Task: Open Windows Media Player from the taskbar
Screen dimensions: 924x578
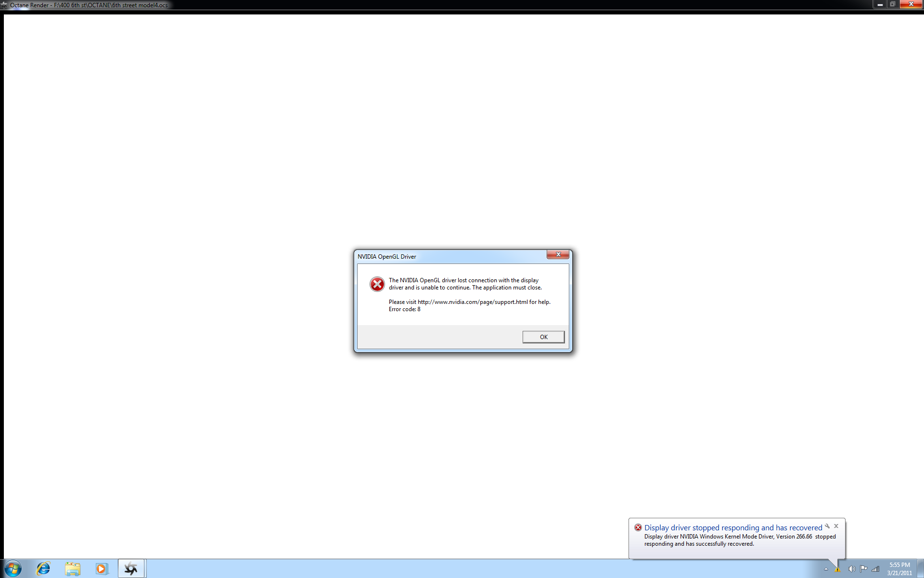Action: click(x=102, y=569)
